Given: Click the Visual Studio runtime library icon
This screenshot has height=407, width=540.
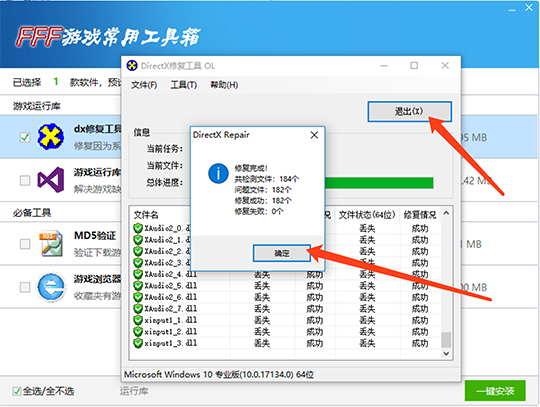Looking at the screenshot, I should (51, 180).
